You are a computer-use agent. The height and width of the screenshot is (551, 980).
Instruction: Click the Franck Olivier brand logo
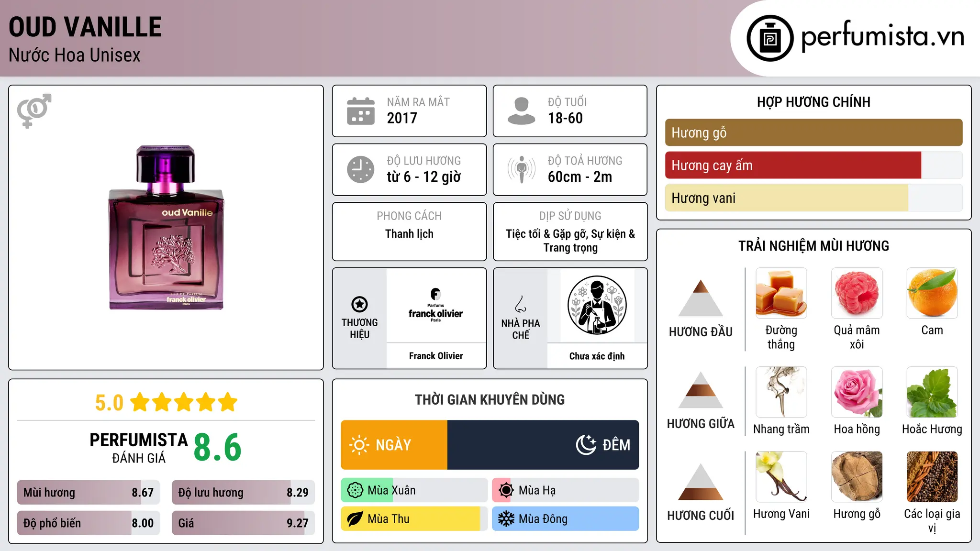coord(435,305)
